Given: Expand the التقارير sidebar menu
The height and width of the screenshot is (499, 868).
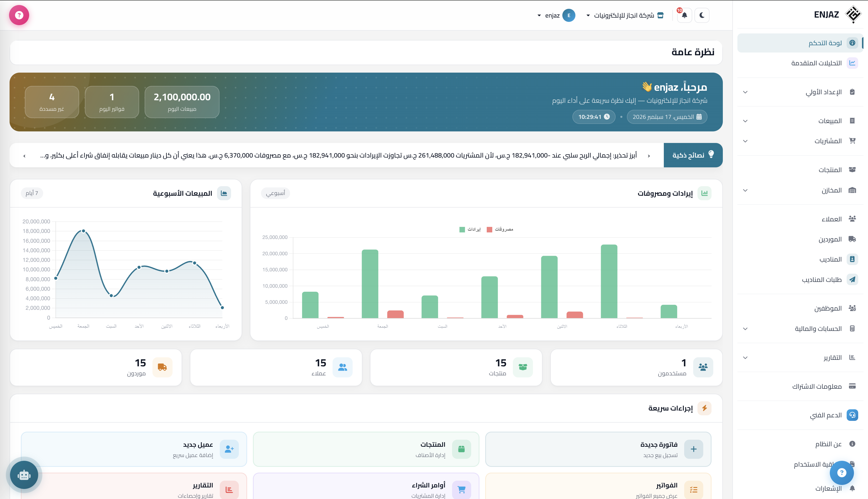Looking at the screenshot, I should [800, 358].
